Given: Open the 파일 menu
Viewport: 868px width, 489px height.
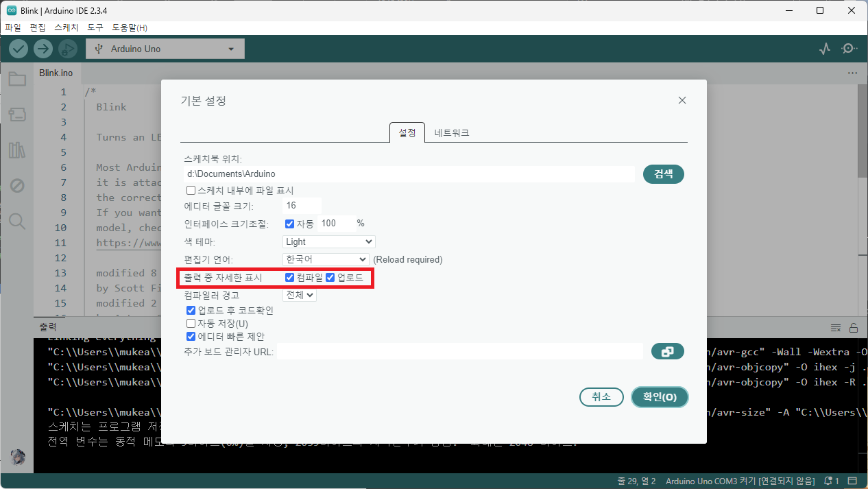Looking at the screenshot, I should tap(13, 28).
